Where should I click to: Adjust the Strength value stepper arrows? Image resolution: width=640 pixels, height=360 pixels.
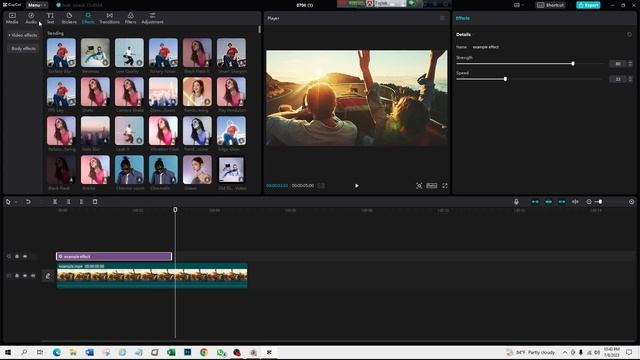pyautogui.click(x=630, y=64)
